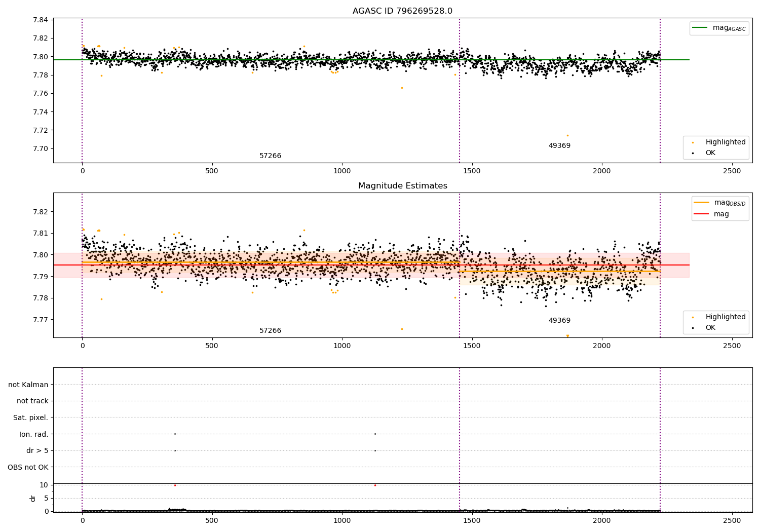Select the mag AGASC legend entry in the top plot
This screenshot has height=532, width=760.
[x=719, y=28]
